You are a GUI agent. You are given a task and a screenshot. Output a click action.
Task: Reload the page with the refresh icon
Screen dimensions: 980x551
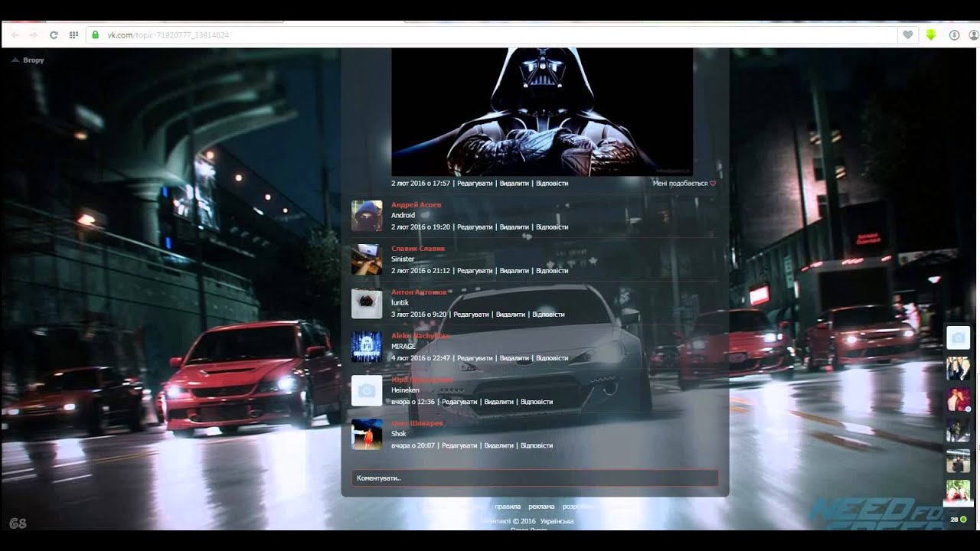[x=54, y=35]
